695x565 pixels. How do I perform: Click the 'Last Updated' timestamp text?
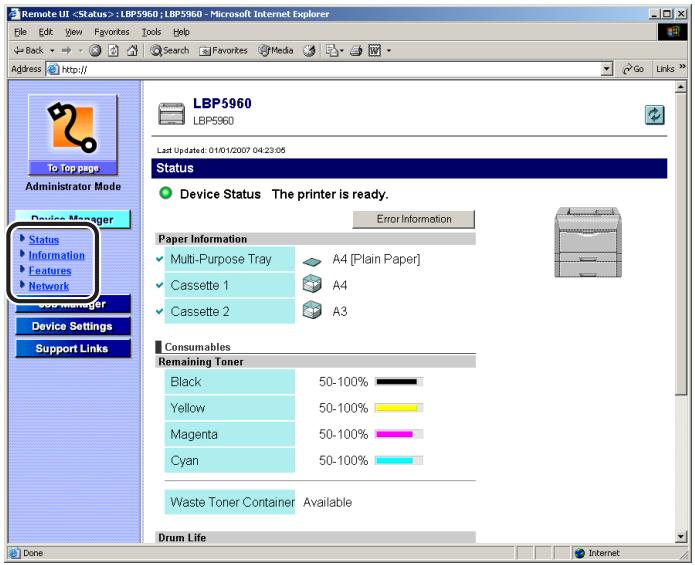[221, 150]
